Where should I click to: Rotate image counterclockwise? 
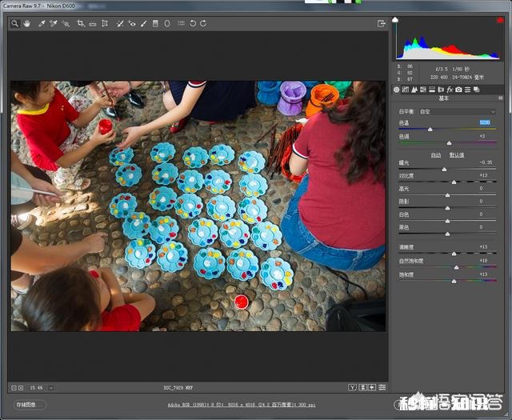(193, 23)
